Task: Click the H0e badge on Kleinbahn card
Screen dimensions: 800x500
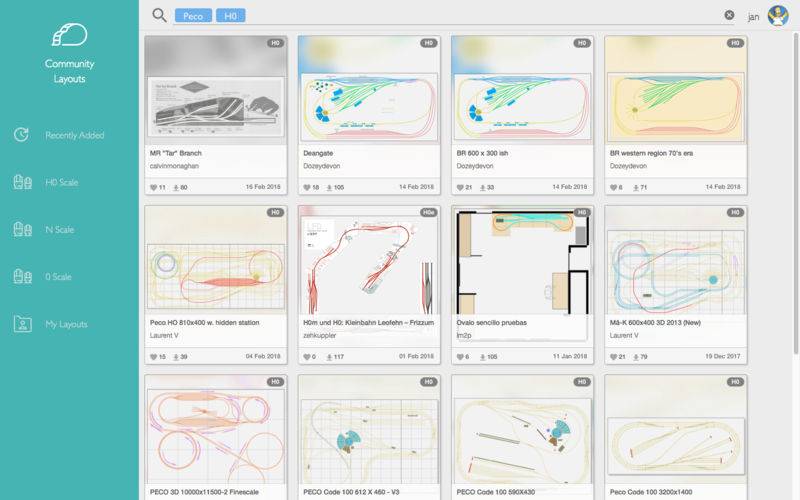Action: click(x=428, y=212)
